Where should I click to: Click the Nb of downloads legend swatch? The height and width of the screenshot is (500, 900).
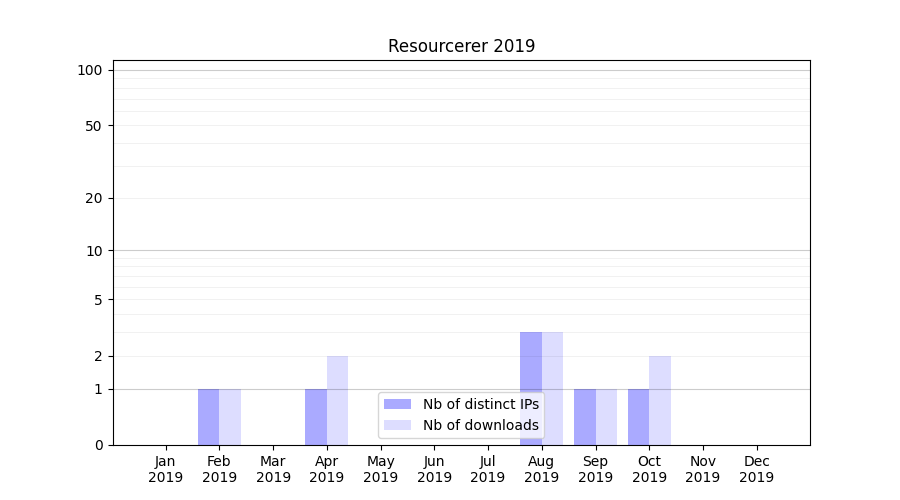[x=397, y=425]
